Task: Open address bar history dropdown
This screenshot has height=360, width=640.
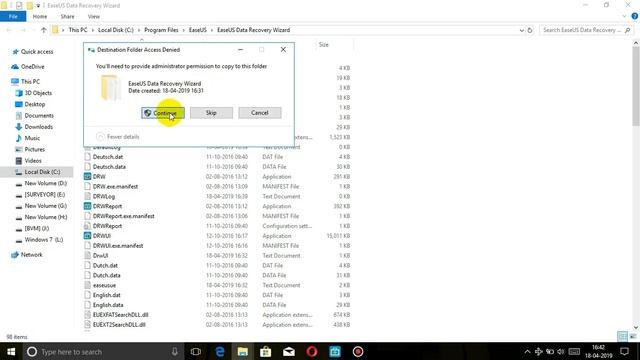Action: 521,30
